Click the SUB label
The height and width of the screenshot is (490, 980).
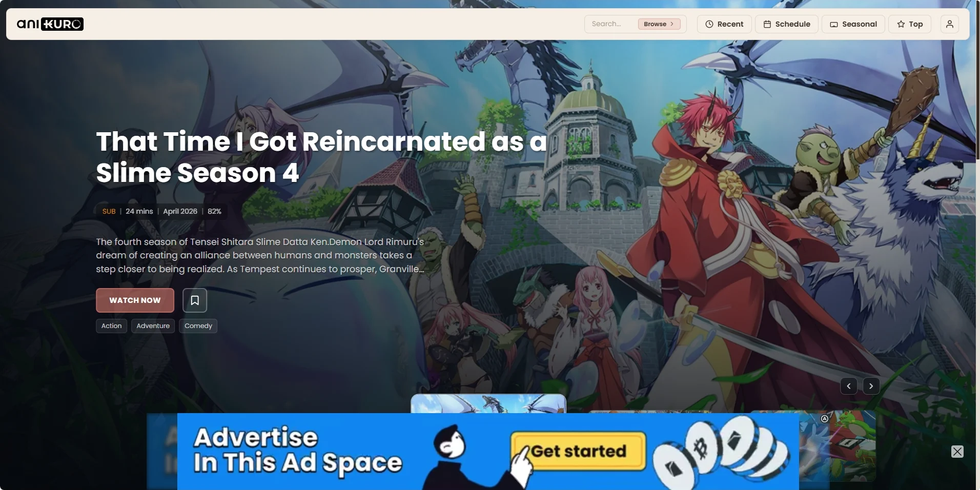(x=109, y=211)
